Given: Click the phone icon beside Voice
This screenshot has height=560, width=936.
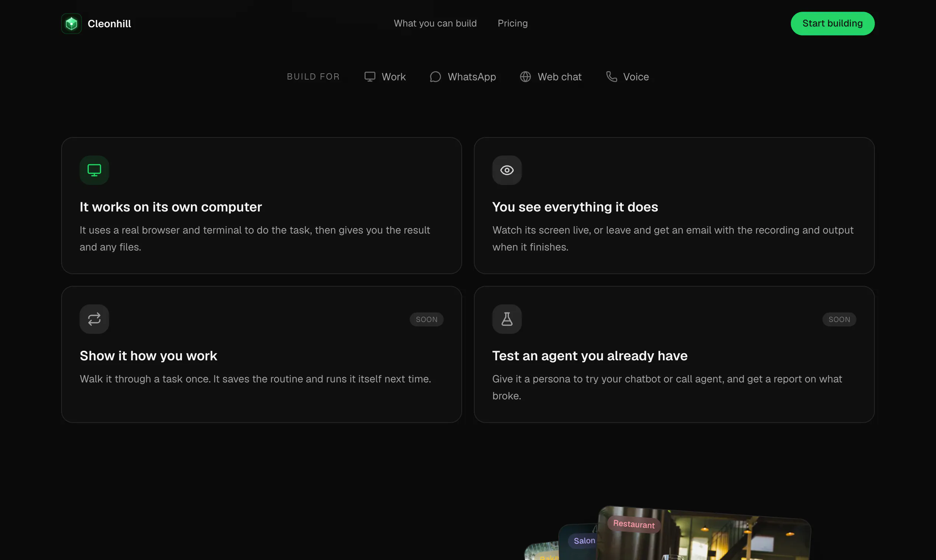Looking at the screenshot, I should point(611,77).
